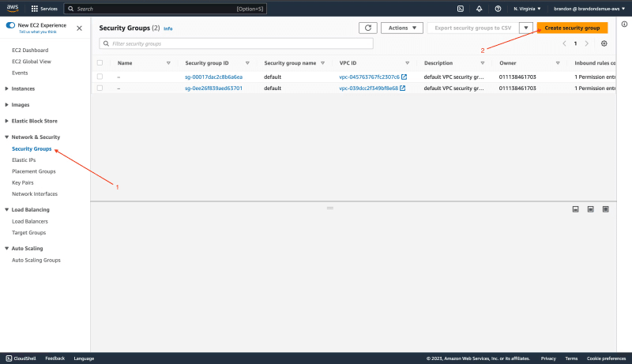This screenshot has height=364, width=632.
Task: Open Target Groups page
Action: pyautogui.click(x=29, y=233)
